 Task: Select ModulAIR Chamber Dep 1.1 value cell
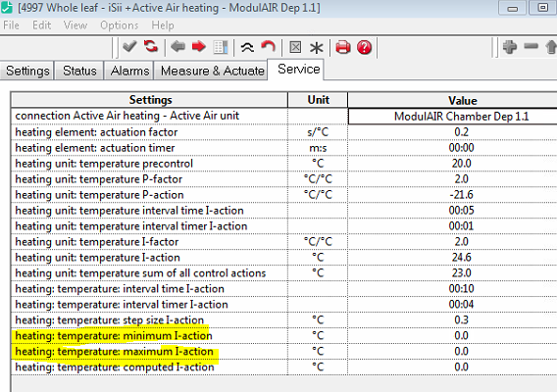pyautogui.click(x=461, y=117)
